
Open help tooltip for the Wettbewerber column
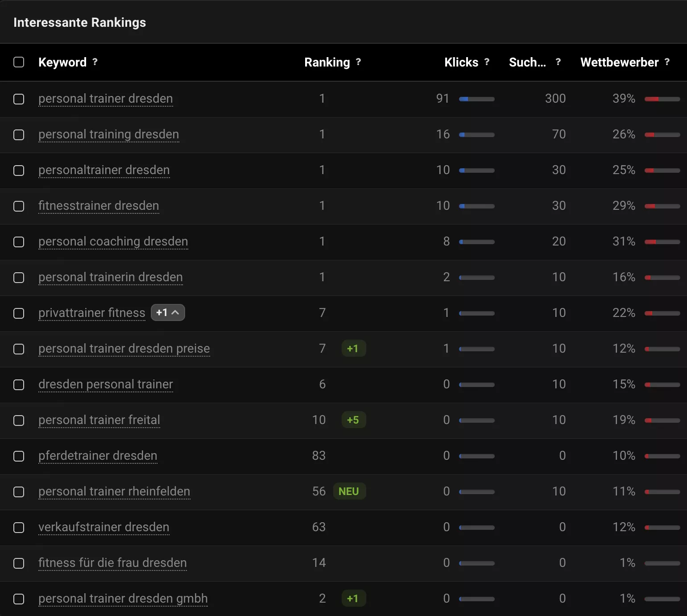click(668, 62)
